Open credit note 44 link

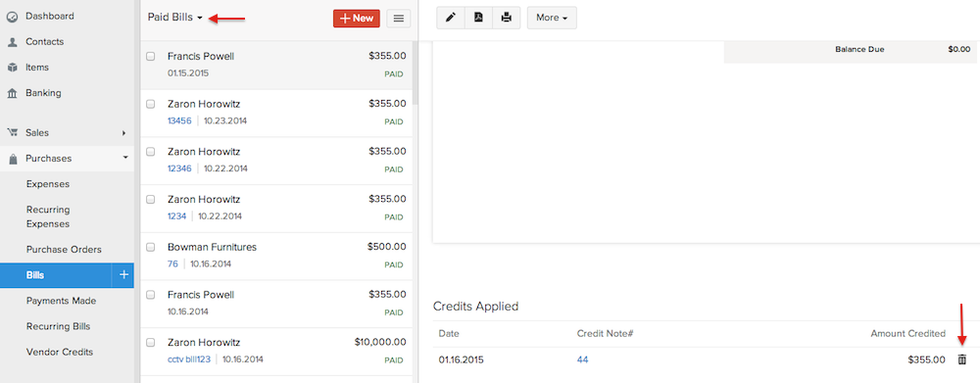pyautogui.click(x=582, y=359)
